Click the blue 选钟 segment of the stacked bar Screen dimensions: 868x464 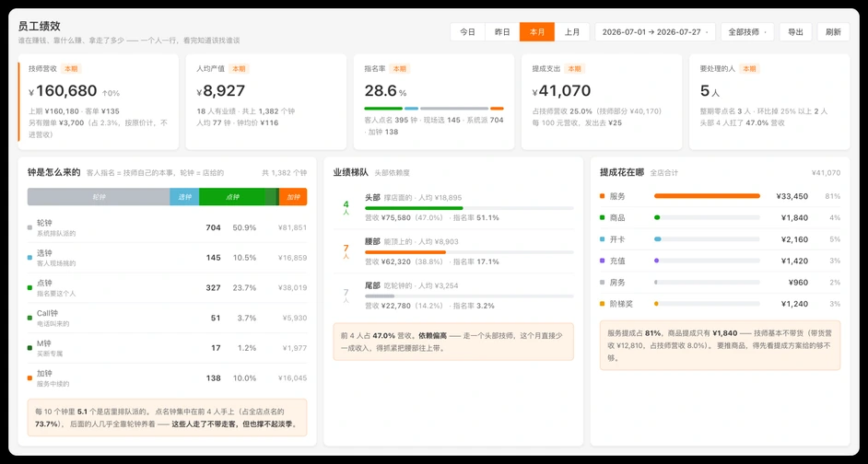[184, 197]
